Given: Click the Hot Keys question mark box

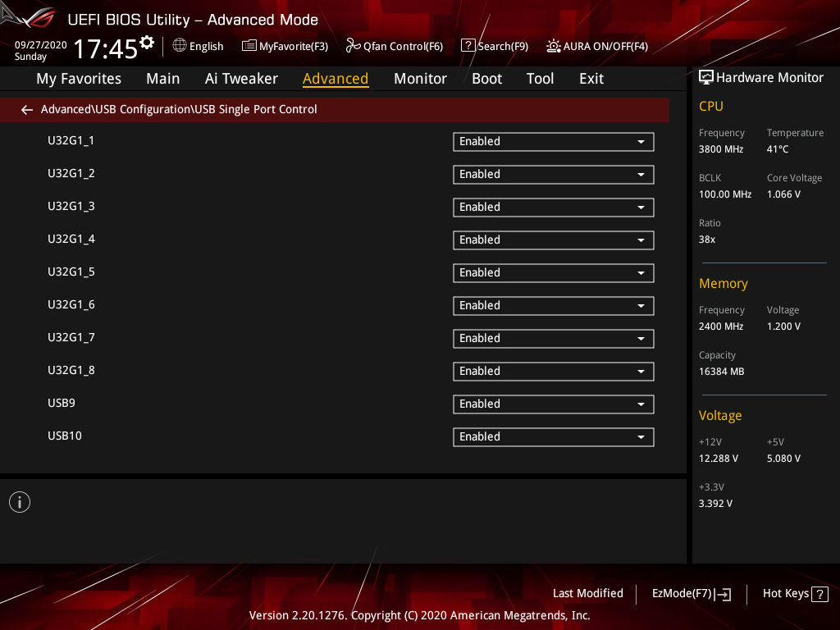Looking at the screenshot, I should pos(819,594).
